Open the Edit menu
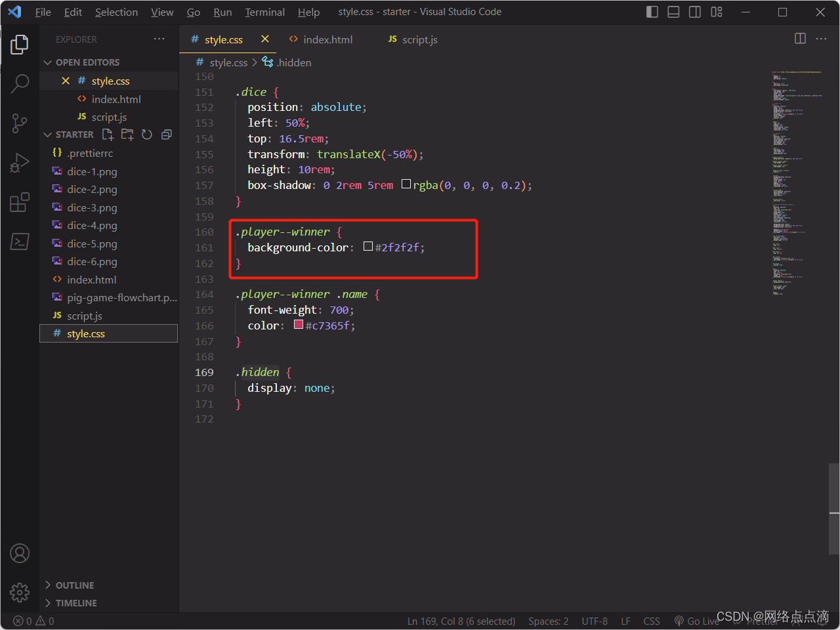This screenshot has width=840, height=630. [73, 12]
